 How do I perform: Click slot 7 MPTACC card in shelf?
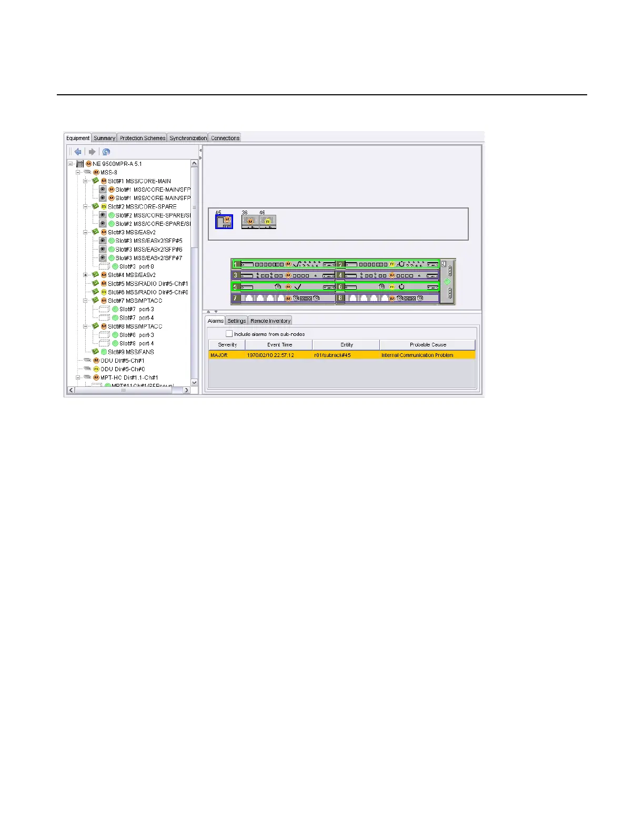[x=284, y=298]
